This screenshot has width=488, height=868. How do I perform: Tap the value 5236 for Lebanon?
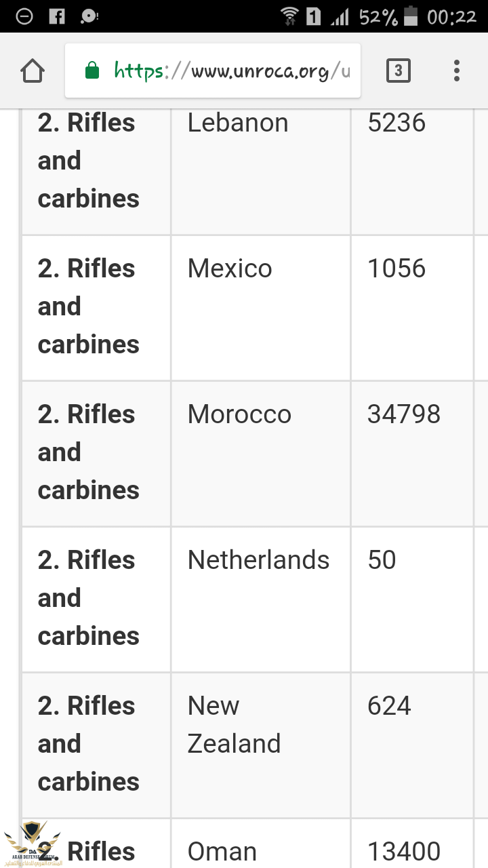[x=396, y=123]
